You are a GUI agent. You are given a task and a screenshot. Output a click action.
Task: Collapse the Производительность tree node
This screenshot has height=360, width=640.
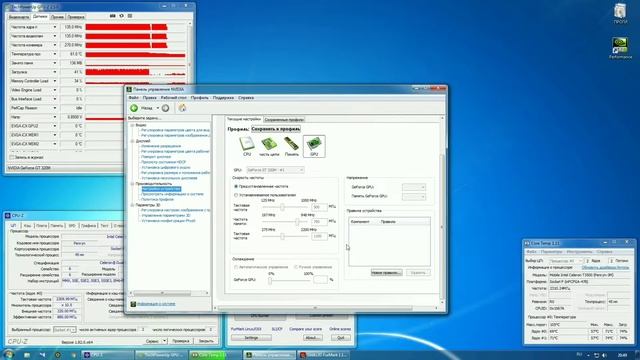coord(133,184)
